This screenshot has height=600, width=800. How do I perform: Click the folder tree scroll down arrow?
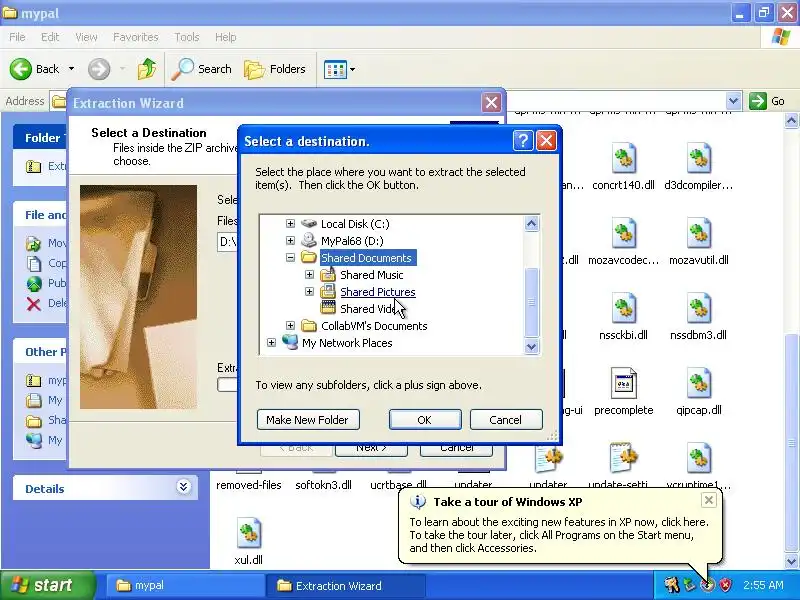[531, 347]
